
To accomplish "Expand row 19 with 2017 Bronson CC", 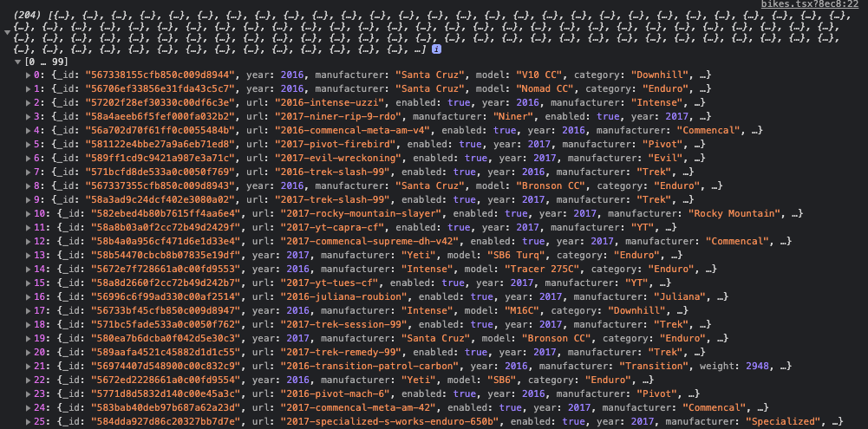I will click(29, 338).
